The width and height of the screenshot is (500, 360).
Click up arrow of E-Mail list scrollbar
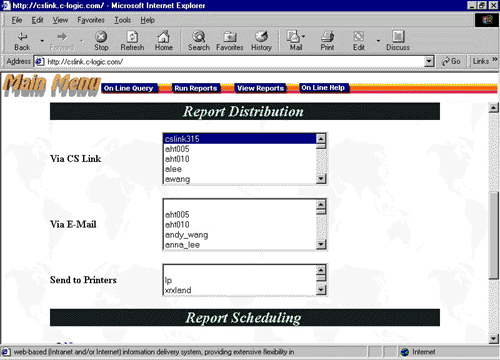[x=321, y=204]
